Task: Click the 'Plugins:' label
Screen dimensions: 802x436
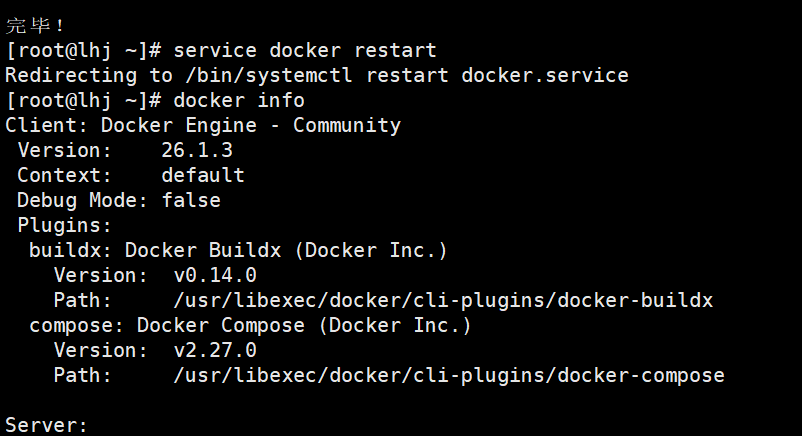Action: (x=64, y=225)
